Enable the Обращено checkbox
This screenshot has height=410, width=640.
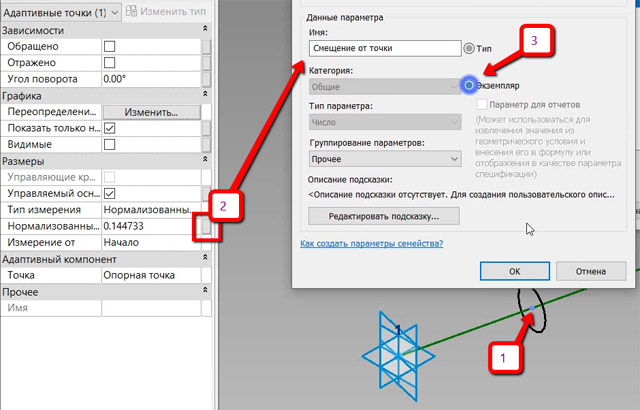pos(110,47)
